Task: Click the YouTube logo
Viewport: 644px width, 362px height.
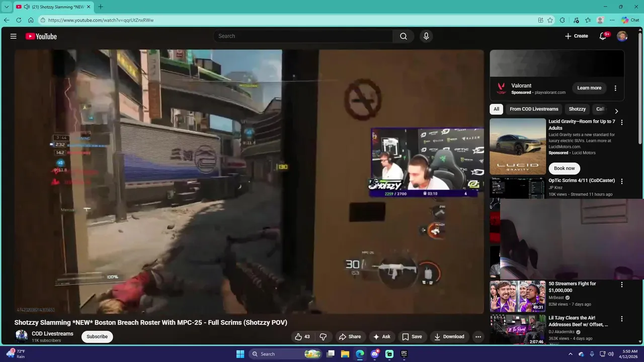Action: click(x=41, y=36)
